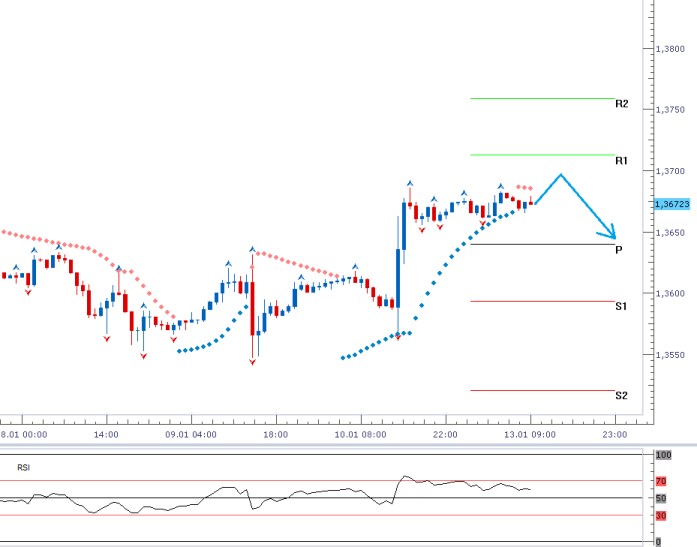Click the 18:00 time axis label
The height and width of the screenshot is (547, 697).
276,435
